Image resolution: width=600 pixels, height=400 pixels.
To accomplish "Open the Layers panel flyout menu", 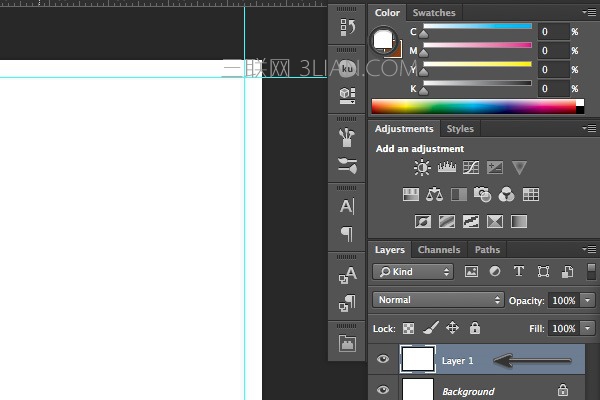I will [x=589, y=250].
